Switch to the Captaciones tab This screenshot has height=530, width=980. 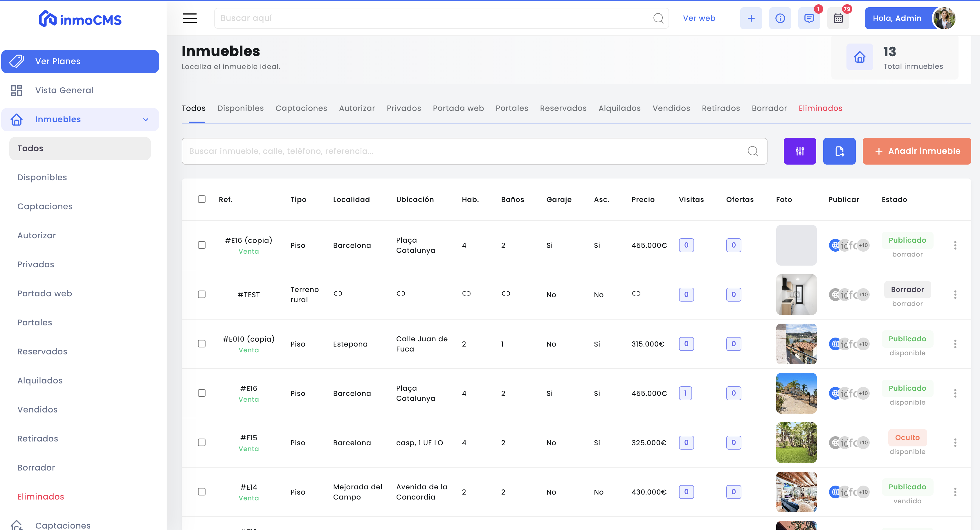click(x=301, y=109)
